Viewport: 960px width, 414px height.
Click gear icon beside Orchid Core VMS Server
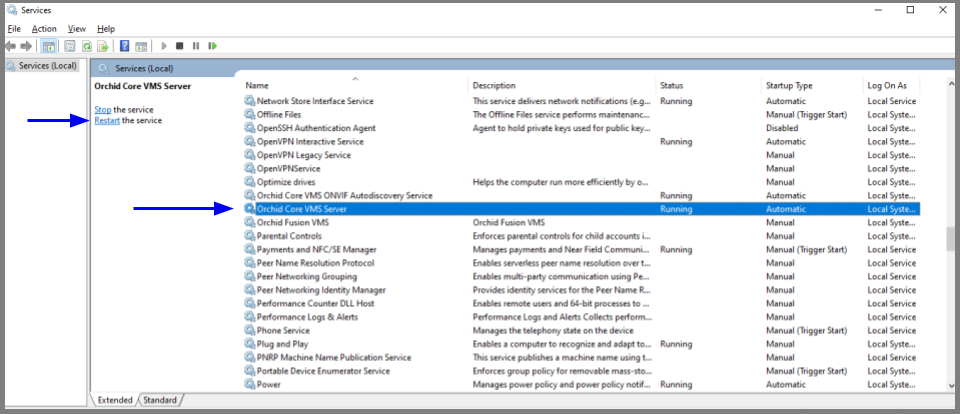249,209
